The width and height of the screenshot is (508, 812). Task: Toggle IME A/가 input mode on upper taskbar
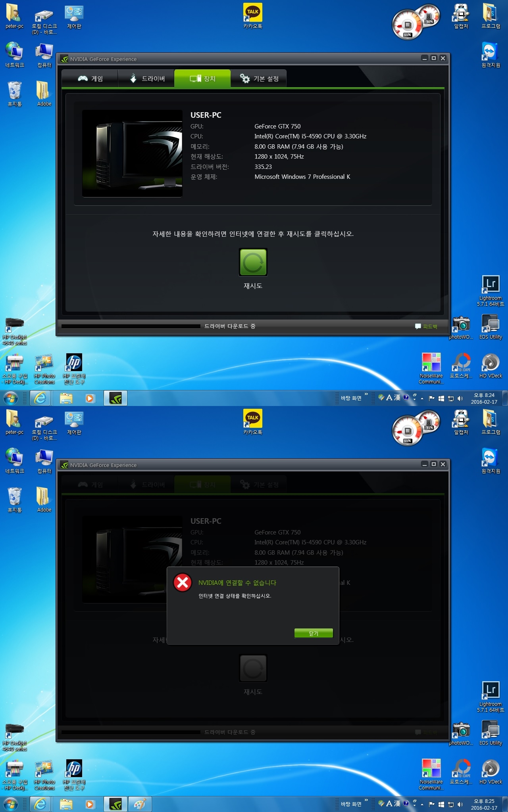click(389, 398)
